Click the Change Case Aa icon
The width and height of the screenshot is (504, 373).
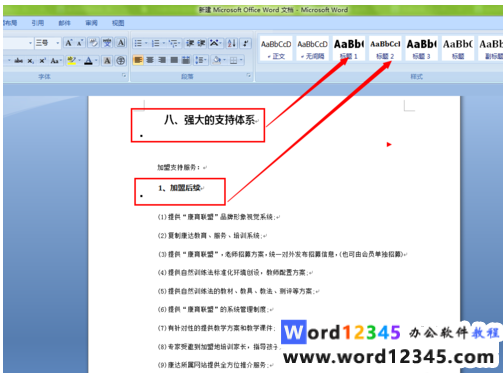[55, 61]
